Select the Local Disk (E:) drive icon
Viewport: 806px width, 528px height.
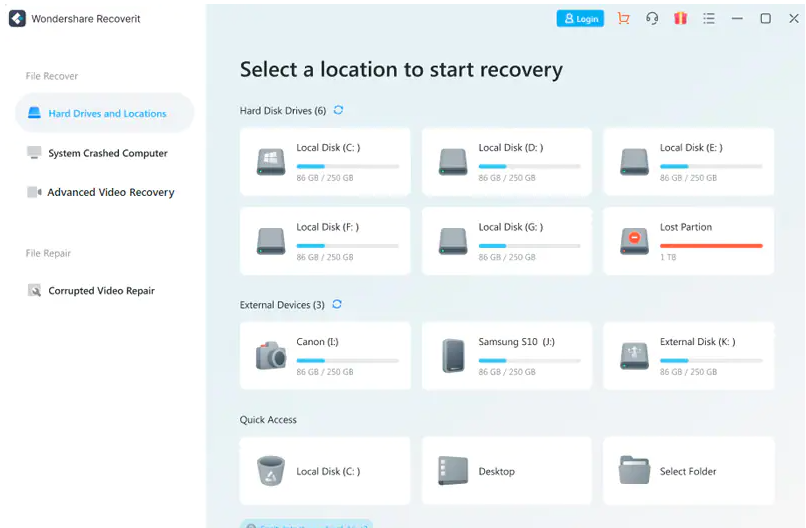click(x=634, y=162)
